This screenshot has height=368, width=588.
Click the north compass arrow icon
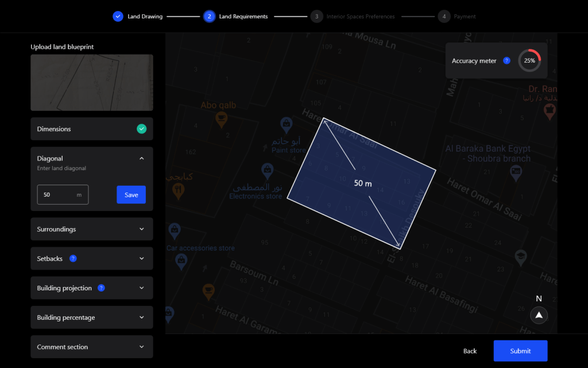[539, 315]
